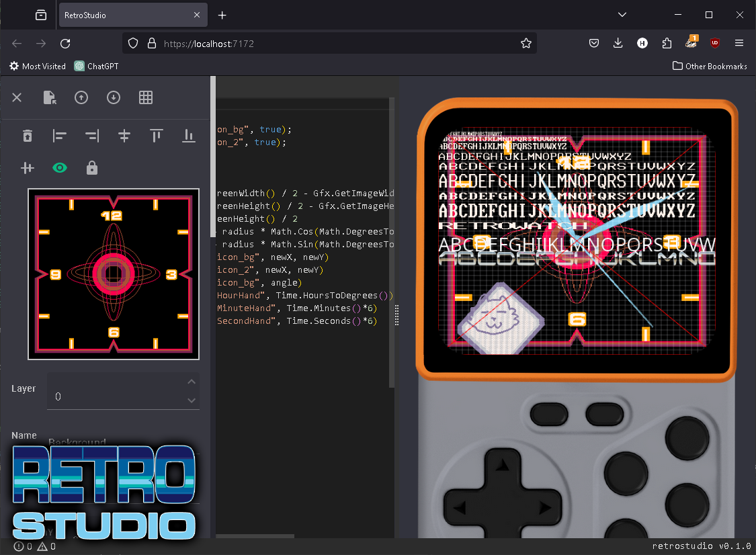Screen dimensions: 756x555
Task: Click the trash delete icon
Action: click(28, 136)
